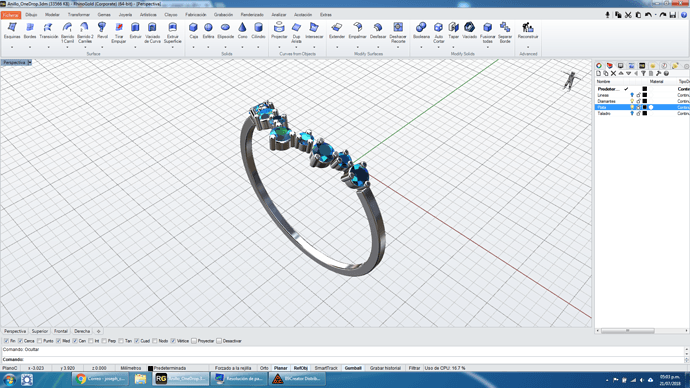690x388 pixels.
Task: Select the Empalmar fillet tool
Action: click(357, 30)
